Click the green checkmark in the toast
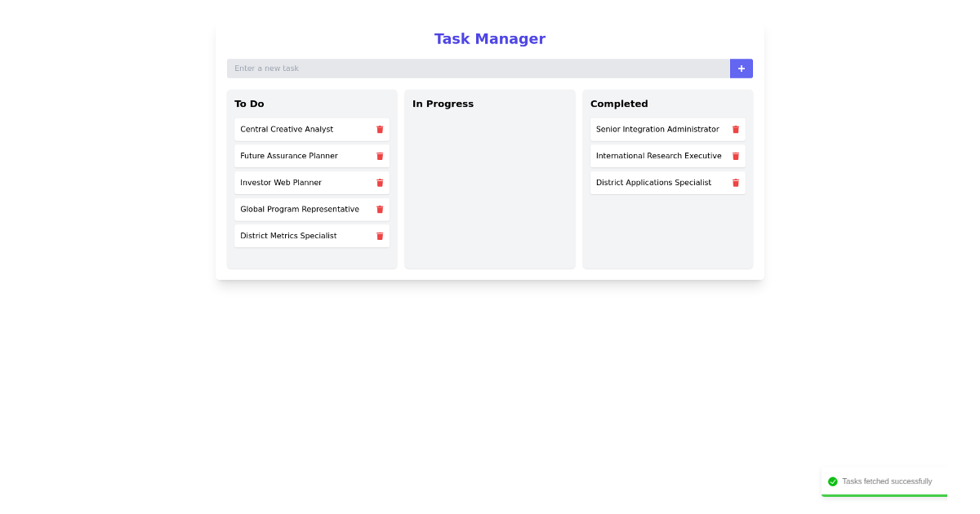The image size is (980, 514). point(832,481)
